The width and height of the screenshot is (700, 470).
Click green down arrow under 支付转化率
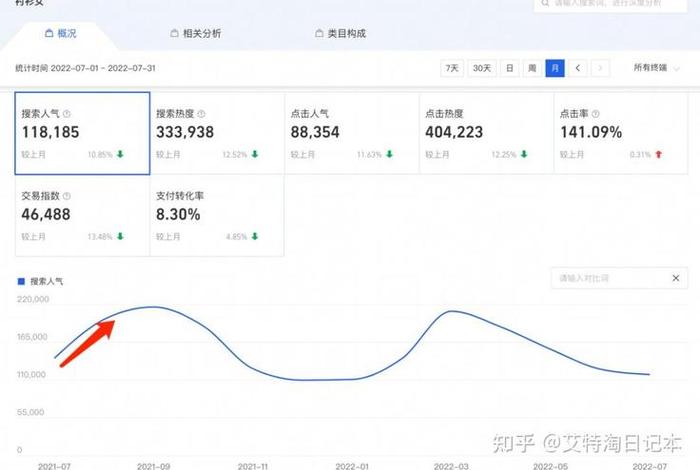[255, 236]
